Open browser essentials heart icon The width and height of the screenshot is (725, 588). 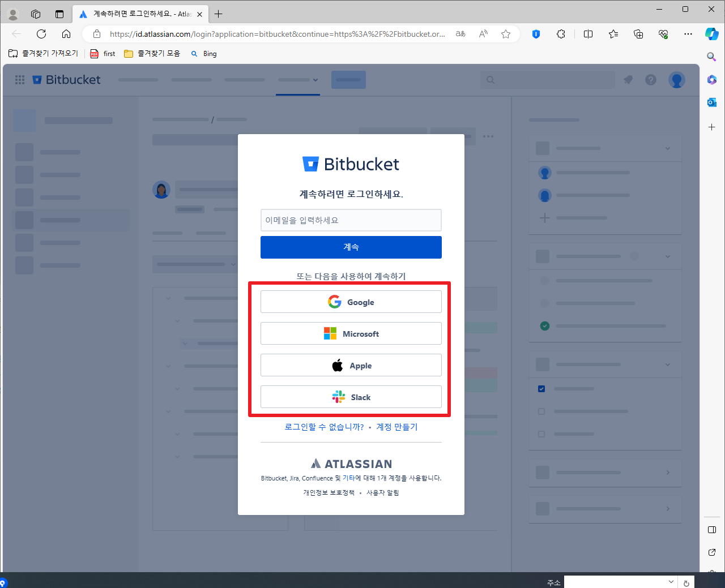pyautogui.click(x=663, y=34)
